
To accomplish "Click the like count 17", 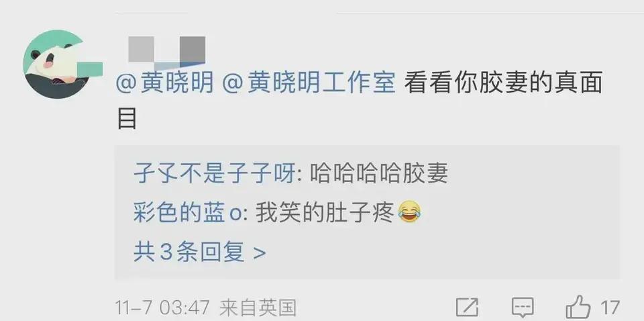I will coord(610,308).
